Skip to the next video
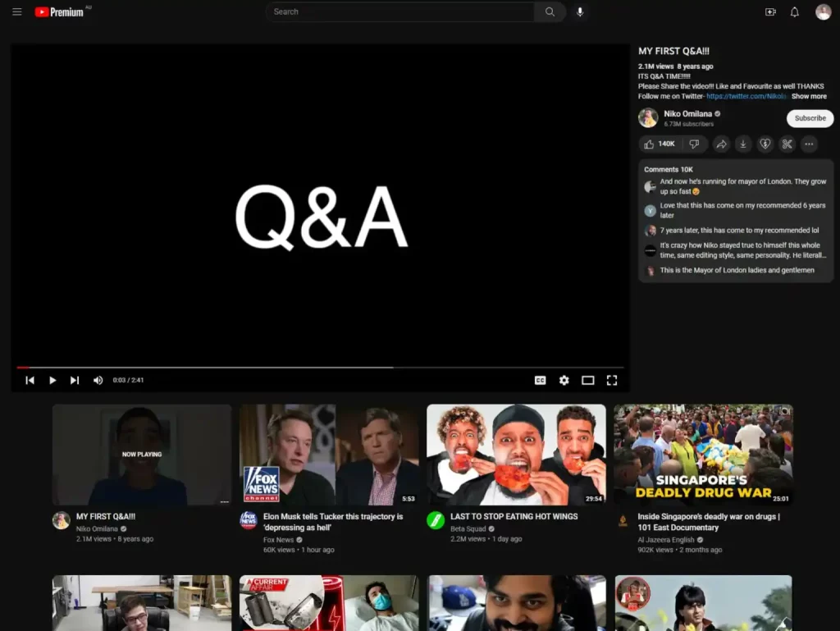The width and height of the screenshot is (840, 631). click(x=75, y=380)
